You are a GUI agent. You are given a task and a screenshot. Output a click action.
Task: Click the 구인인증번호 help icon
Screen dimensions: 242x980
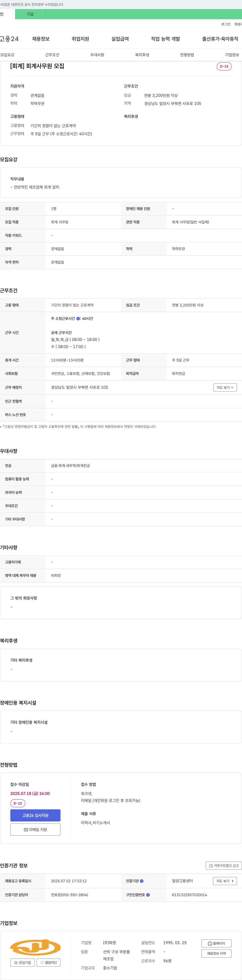(x=148, y=895)
